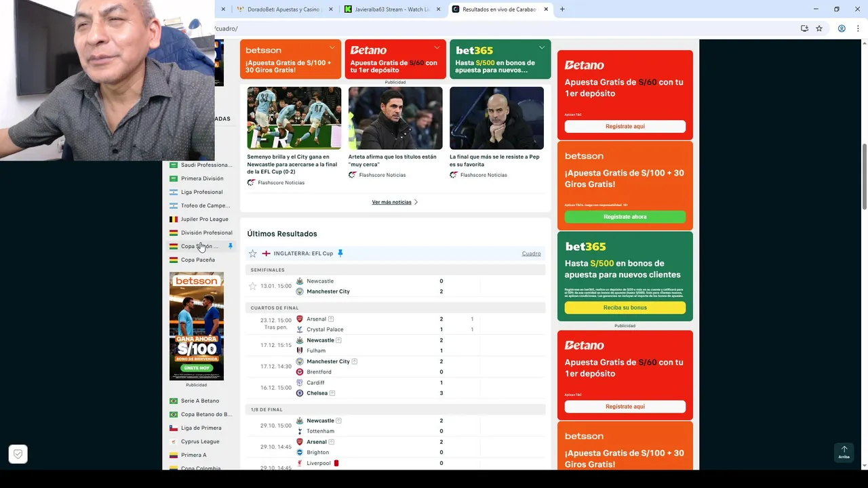Click the Fulham crest
868x488 pixels.
tap(300, 350)
